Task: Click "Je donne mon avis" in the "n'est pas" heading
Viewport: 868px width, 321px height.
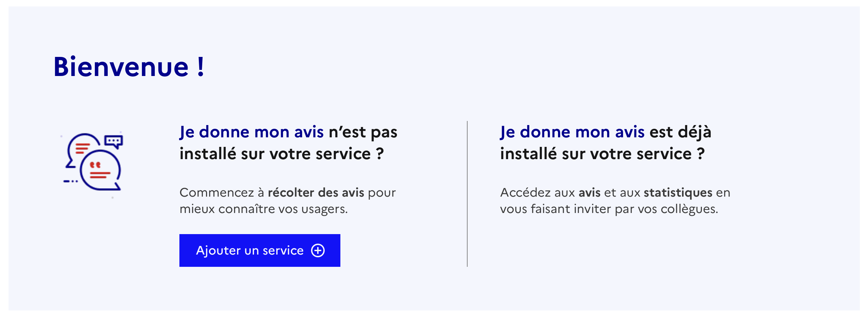Action: (x=251, y=132)
